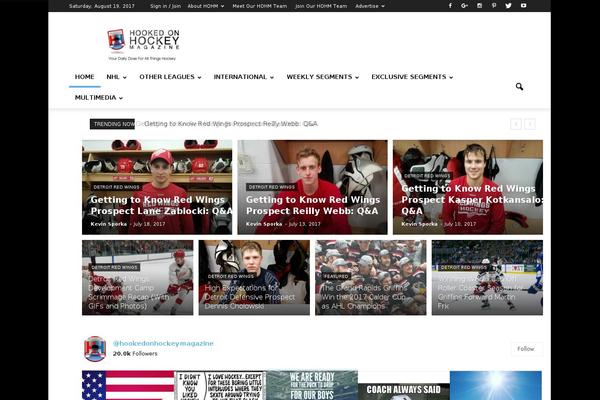
Task: Open Join Our HOHM Team
Action: coord(321,6)
